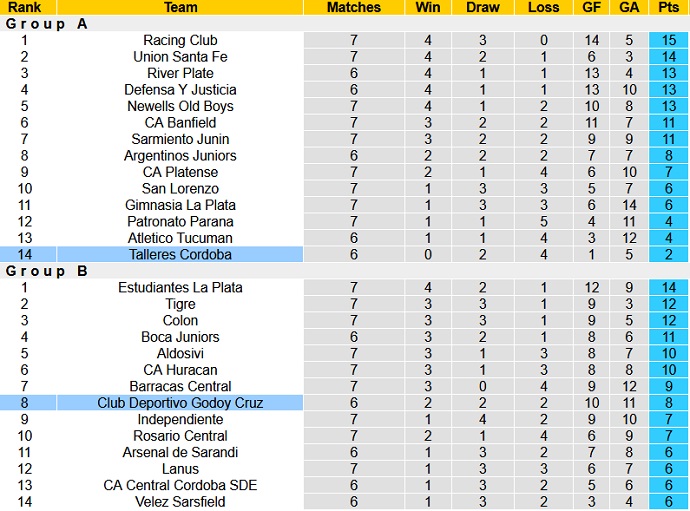The height and width of the screenshot is (511, 690).
Task: Click the Estudiantes La Plata team name
Action: pyautogui.click(x=180, y=288)
